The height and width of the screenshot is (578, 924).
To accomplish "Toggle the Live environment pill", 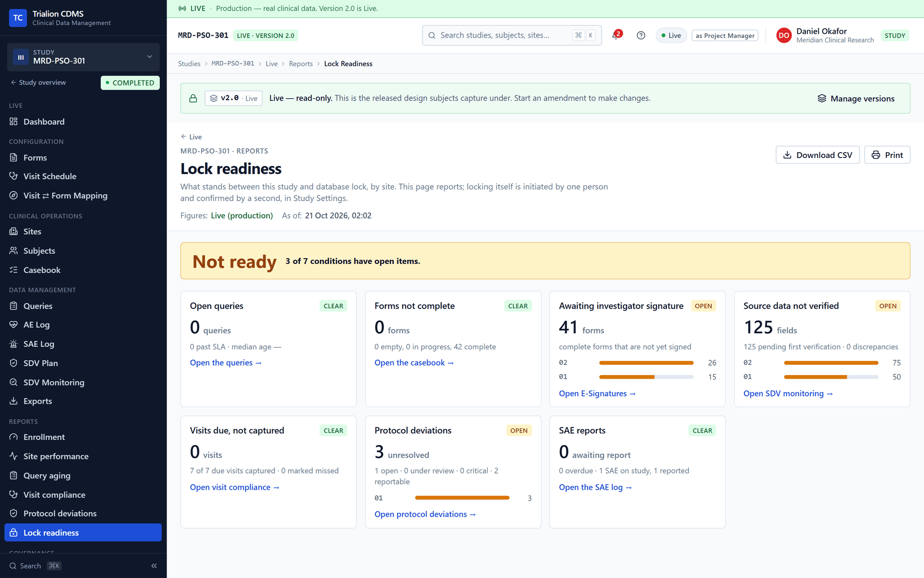I will click(671, 36).
